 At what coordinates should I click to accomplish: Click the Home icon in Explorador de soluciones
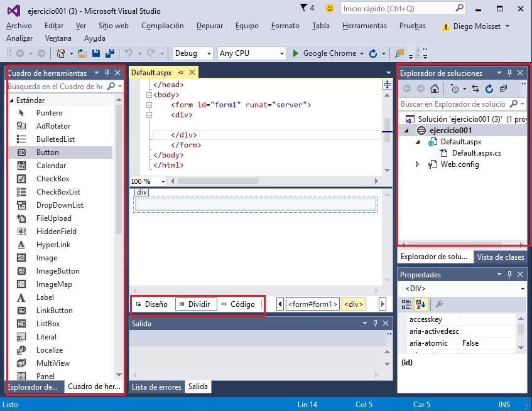click(x=434, y=88)
